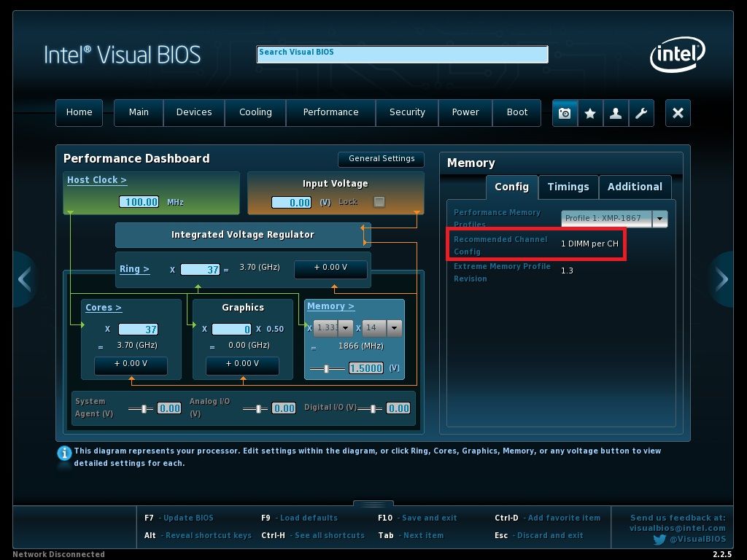747x560 pixels.
Task: Click visualbios@intel.com feedback address
Action: point(678,528)
